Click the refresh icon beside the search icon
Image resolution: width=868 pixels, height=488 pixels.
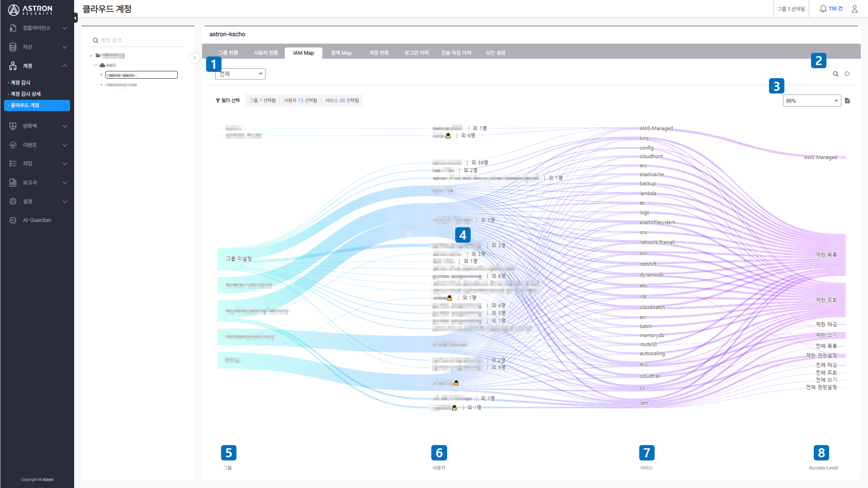pyautogui.click(x=847, y=74)
